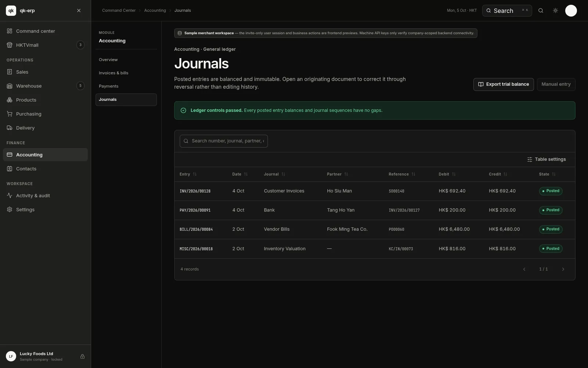This screenshot has height=368, width=588.
Task: Click partner Ho Siu Man
Action: coord(340,191)
